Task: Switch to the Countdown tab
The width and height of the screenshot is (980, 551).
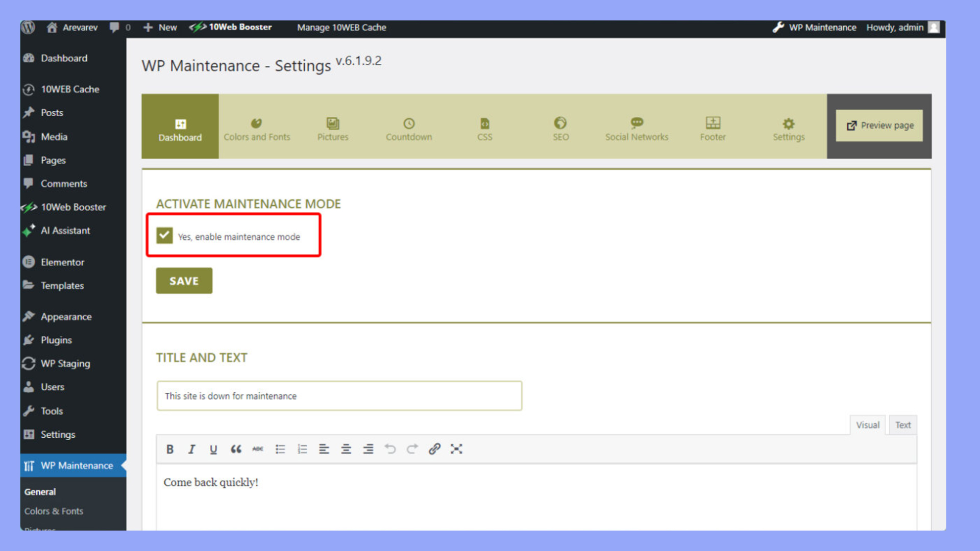Action: click(x=408, y=129)
